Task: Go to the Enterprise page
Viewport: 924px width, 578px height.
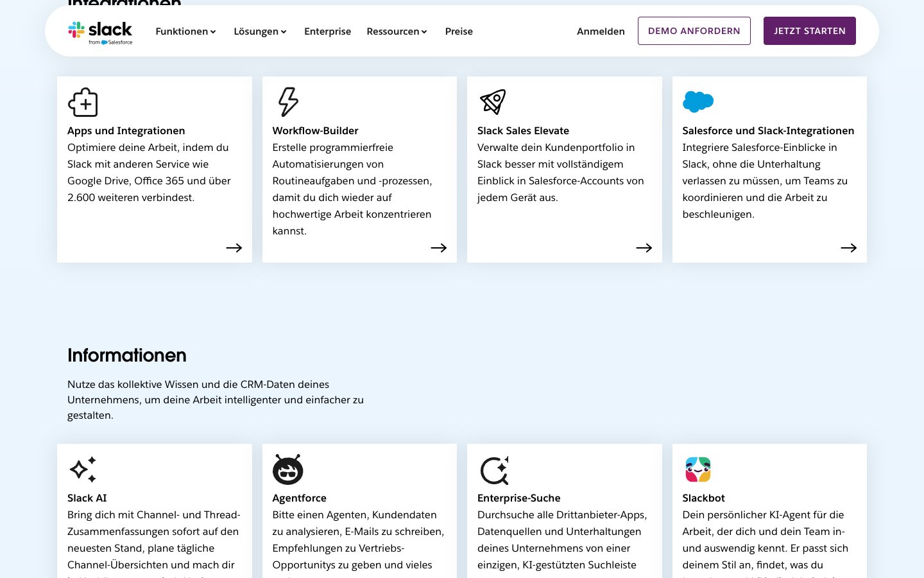Action: tap(327, 31)
